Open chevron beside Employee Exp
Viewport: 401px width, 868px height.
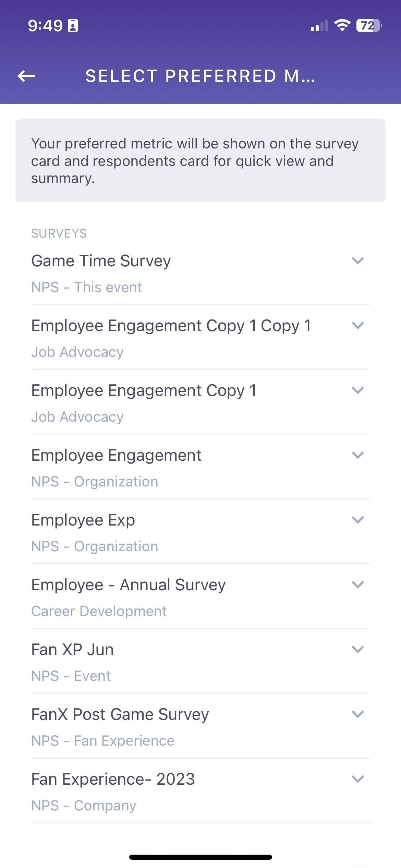pos(357,520)
